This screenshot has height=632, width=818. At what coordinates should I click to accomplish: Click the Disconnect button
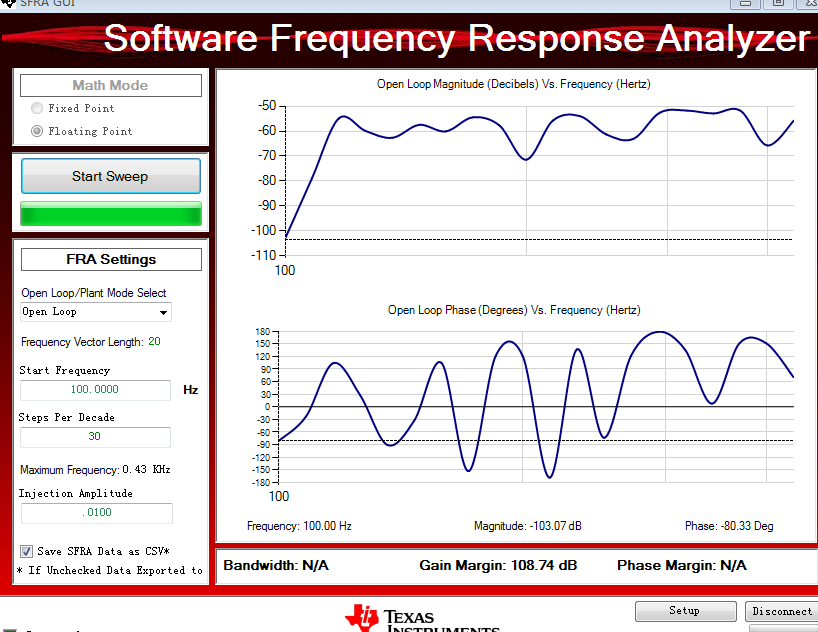[781, 611]
